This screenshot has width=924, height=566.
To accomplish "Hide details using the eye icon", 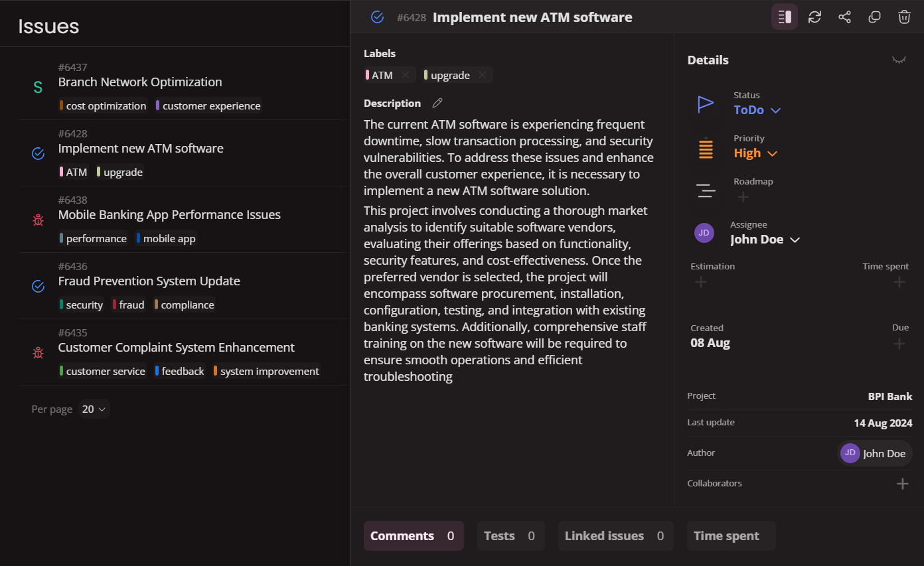I will click(x=899, y=60).
